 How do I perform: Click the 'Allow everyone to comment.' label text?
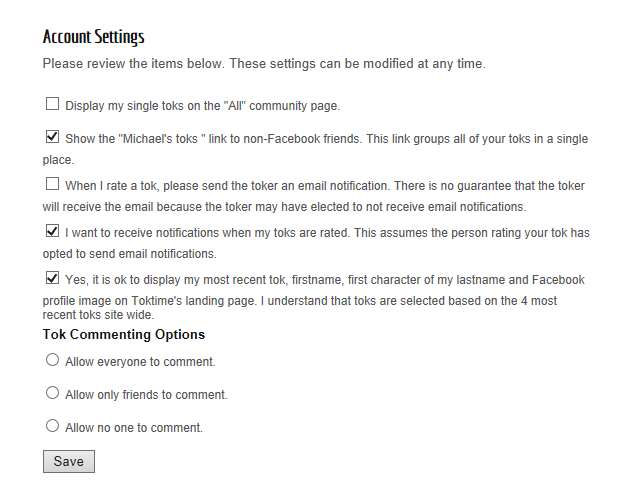point(140,361)
